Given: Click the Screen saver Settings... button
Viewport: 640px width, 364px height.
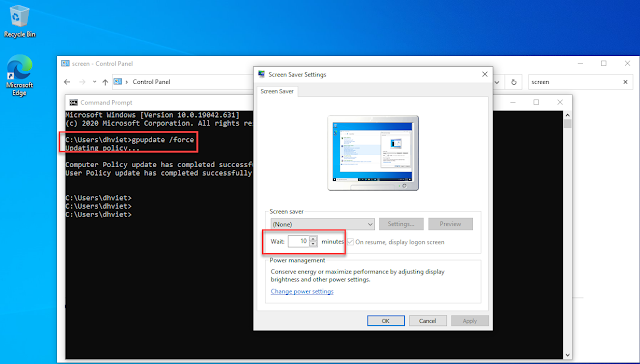Looking at the screenshot, I should pyautogui.click(x=401, y=224).
